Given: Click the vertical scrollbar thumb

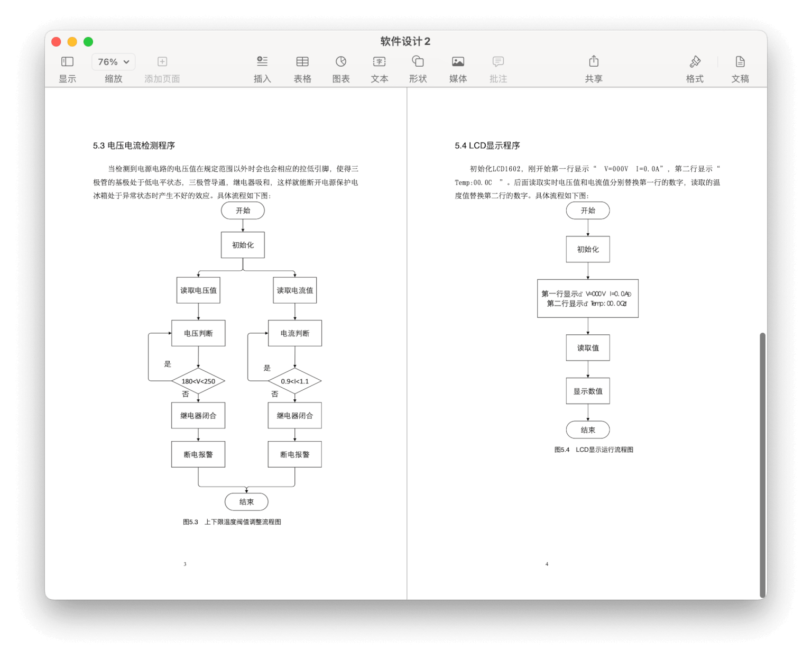Looking at the screenshot, I should click(x=762, y=465).
